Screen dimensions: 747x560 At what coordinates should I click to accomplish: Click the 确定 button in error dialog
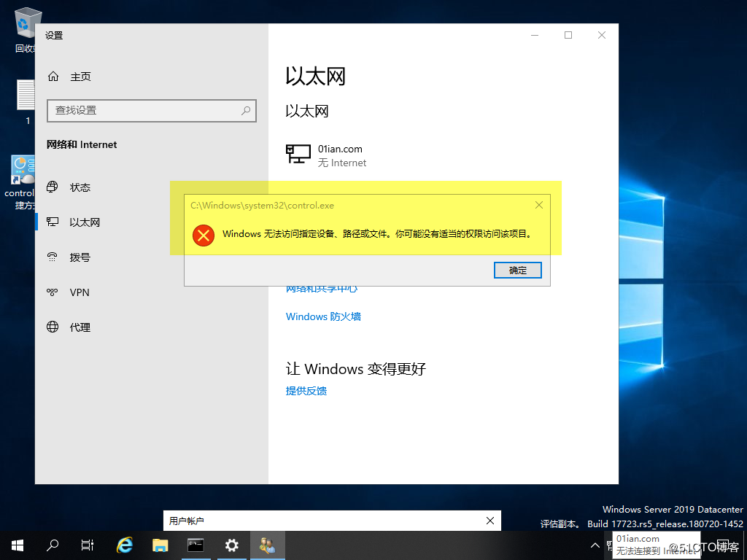point(517,270)
